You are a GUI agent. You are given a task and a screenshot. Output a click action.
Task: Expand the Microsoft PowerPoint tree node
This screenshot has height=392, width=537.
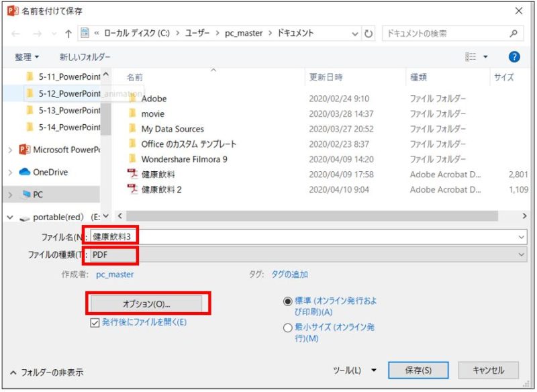(10, 150)
